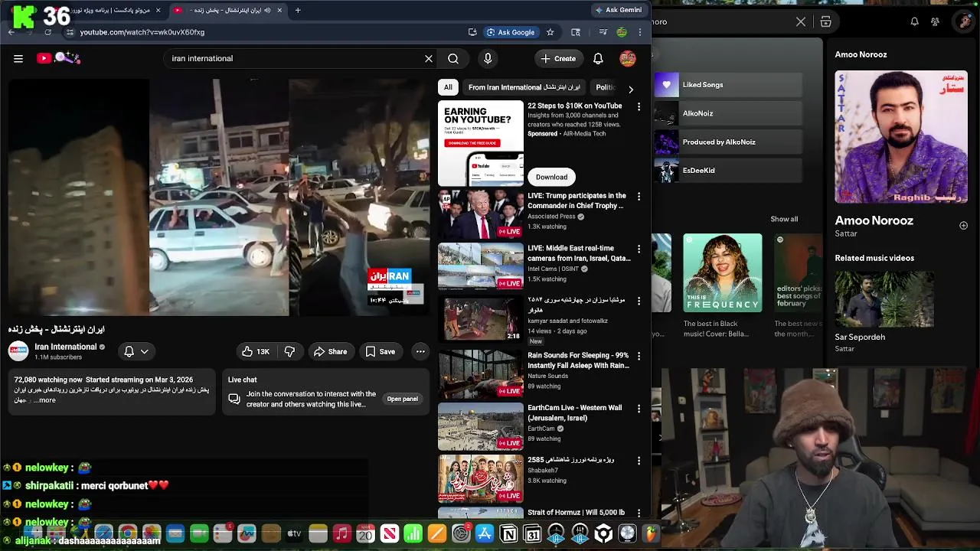Dislike the Iran International live video
The image size is (980, 551).
289,351
